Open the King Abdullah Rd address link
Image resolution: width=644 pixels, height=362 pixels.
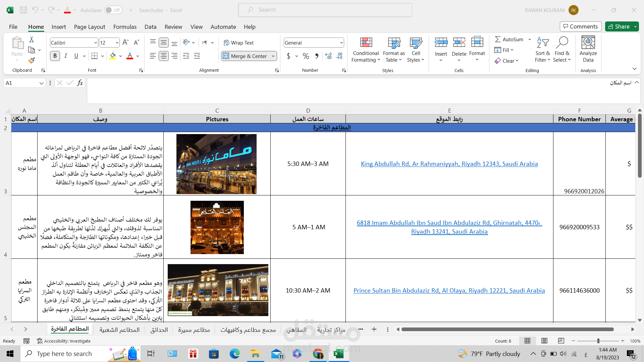tap(449, 164)
